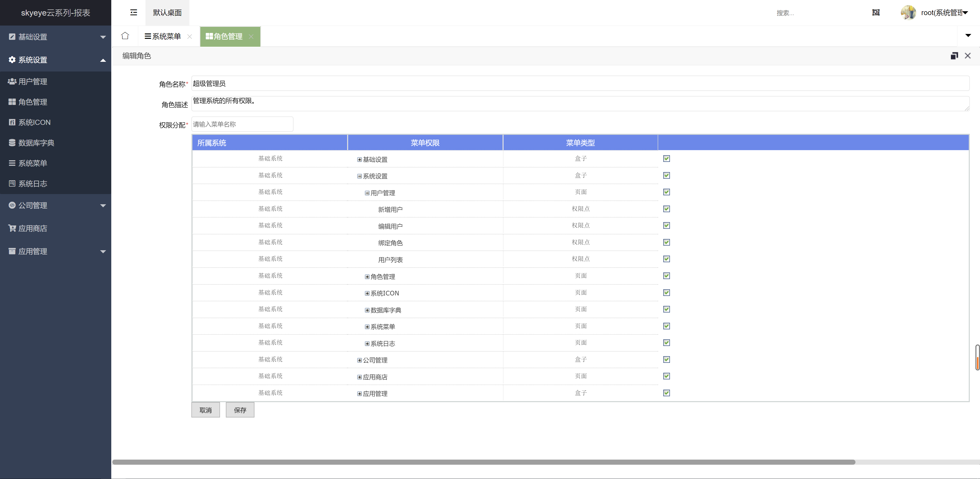980x479 pixels.
Task: Uncheck the 基础设置 row checkbox
Action: 666,158
